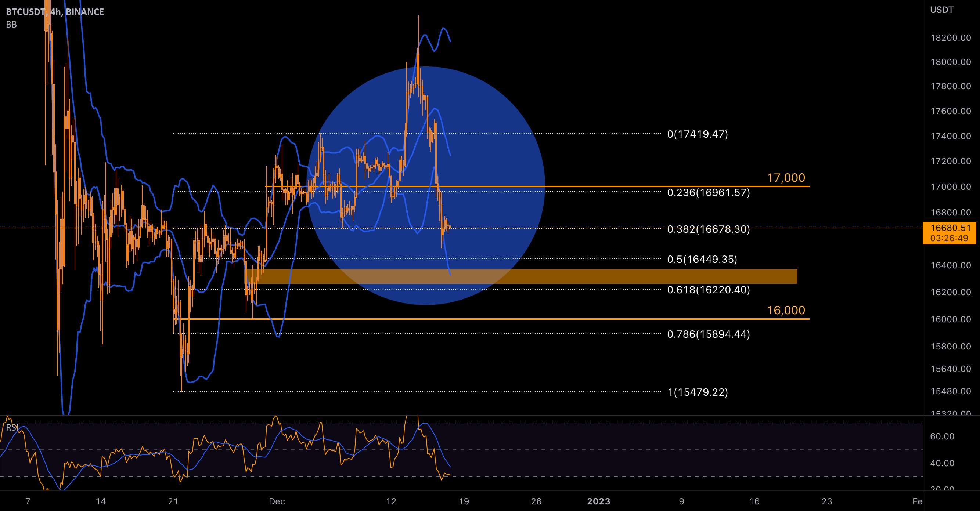
Task: Click the BINANCE exchange label
Action: [x=84, y=12]
